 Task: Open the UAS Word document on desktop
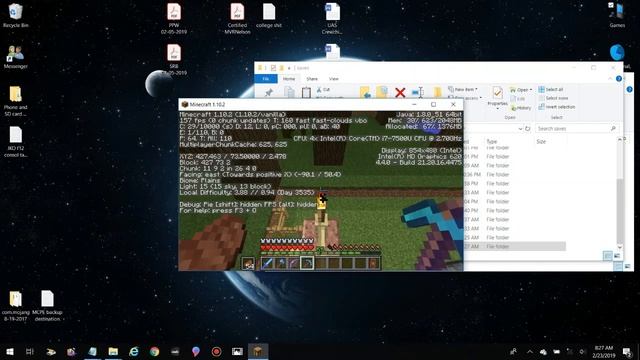[332, 18]
